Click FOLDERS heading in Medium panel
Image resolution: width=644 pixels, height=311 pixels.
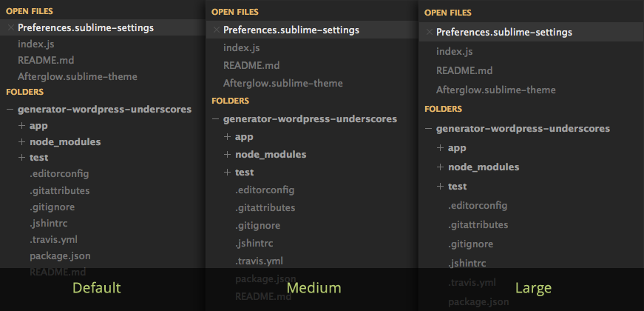pyautogui.click(x=231, y=101)
